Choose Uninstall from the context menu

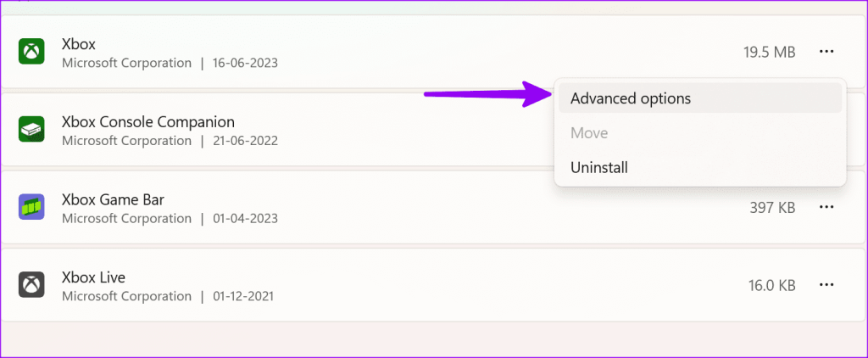599,168
